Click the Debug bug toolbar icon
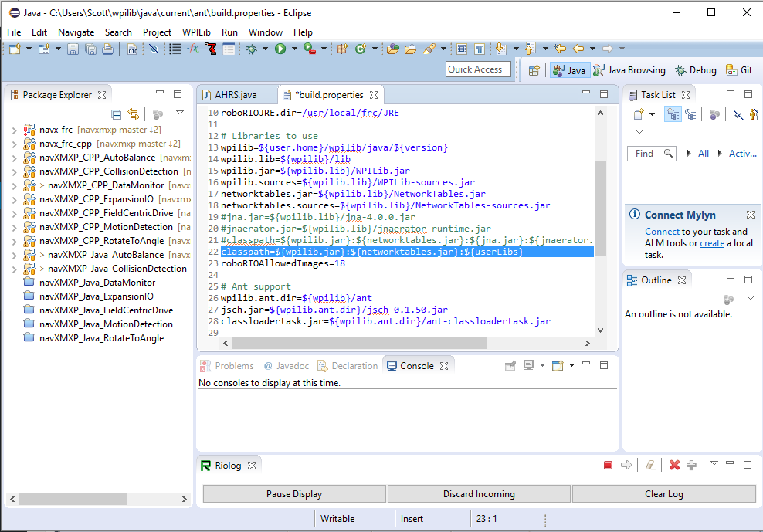The width and height of the screenshot is (763, 532). click(x=251, y=49)
